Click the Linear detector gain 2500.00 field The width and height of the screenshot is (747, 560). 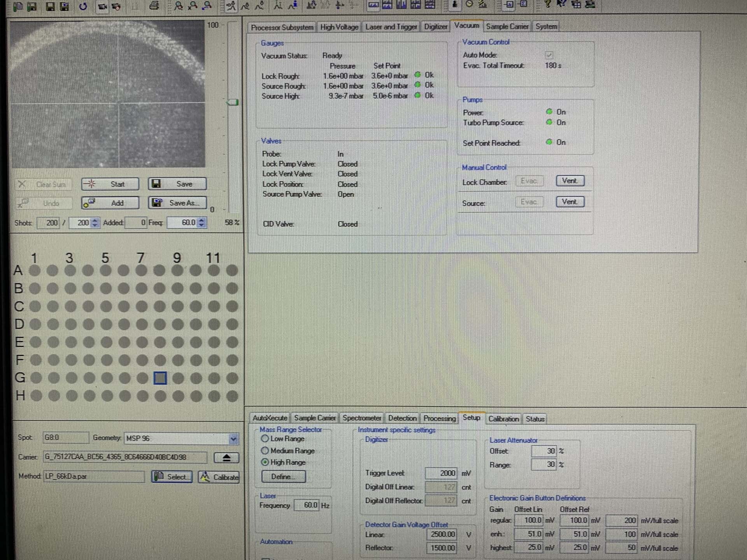[442, 534]
